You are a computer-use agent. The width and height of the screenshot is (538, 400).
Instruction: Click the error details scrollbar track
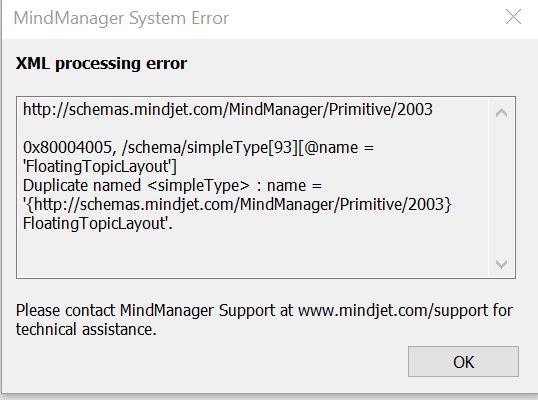[x=501, y=188]
